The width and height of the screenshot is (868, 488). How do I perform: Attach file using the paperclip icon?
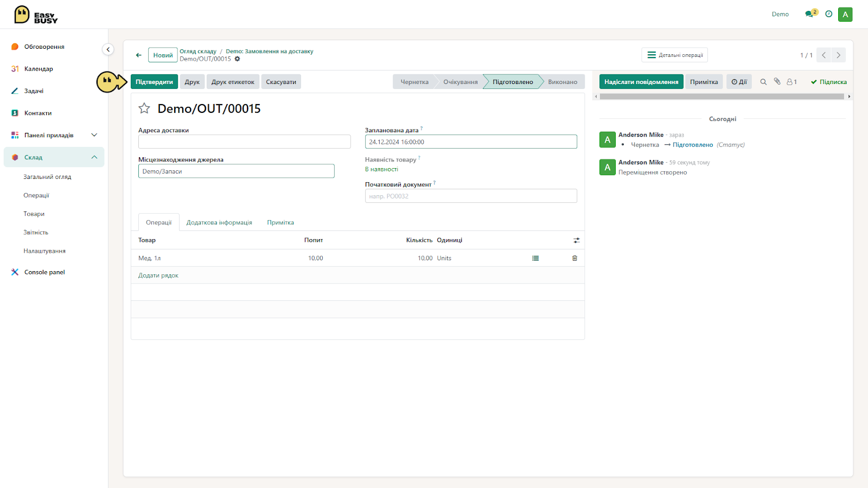[x=777, y=81]
